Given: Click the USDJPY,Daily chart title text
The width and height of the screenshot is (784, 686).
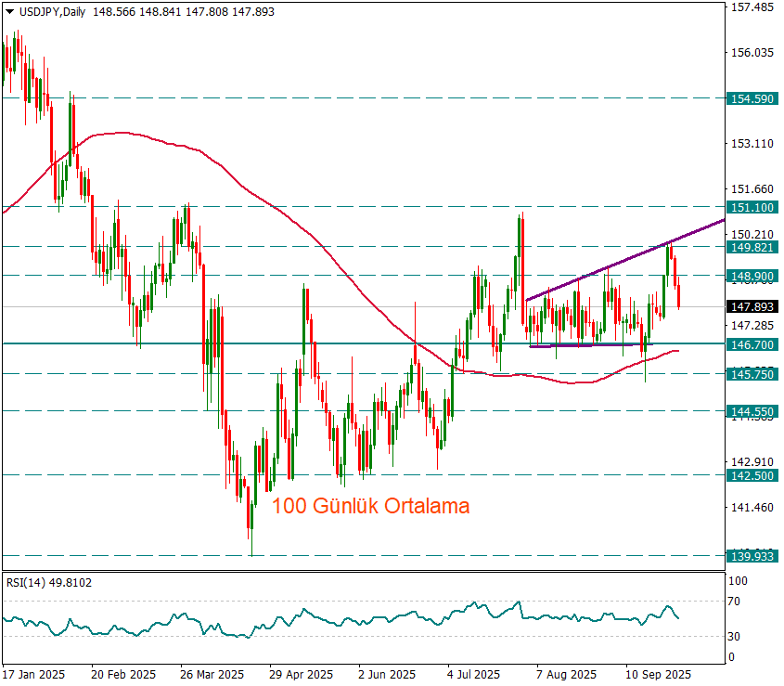Looking at the screenshot, I should [47, 9].
